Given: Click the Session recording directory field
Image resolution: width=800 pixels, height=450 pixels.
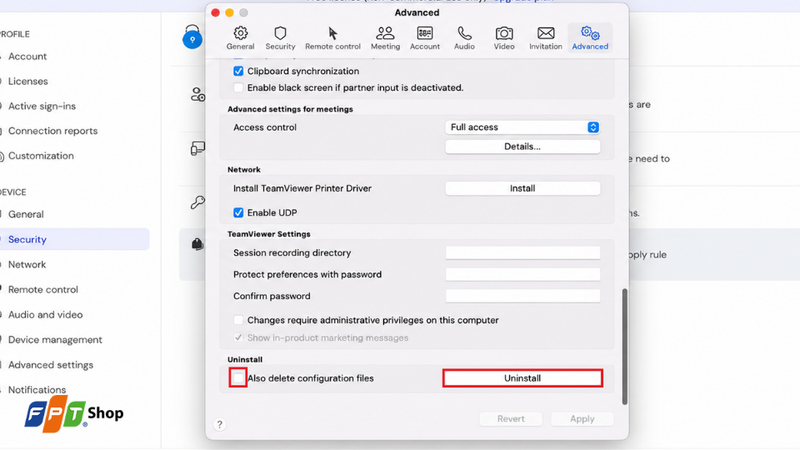Looking at the screenshot, I should click(x=522, y=253).
